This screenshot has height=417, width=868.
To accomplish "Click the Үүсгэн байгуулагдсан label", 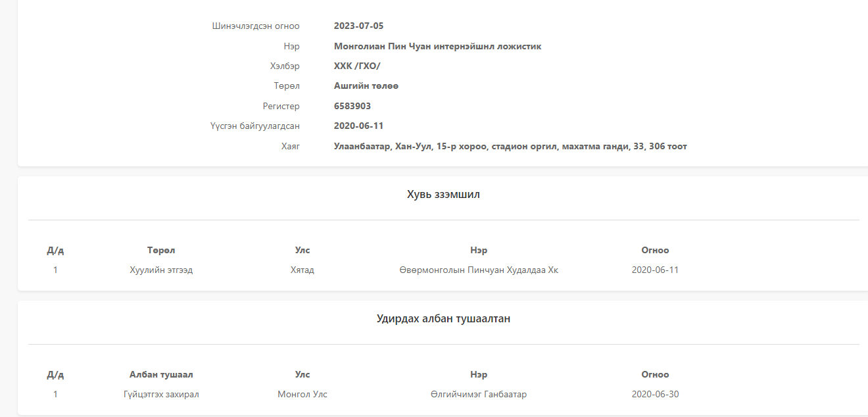I will (x=255, y=126).
